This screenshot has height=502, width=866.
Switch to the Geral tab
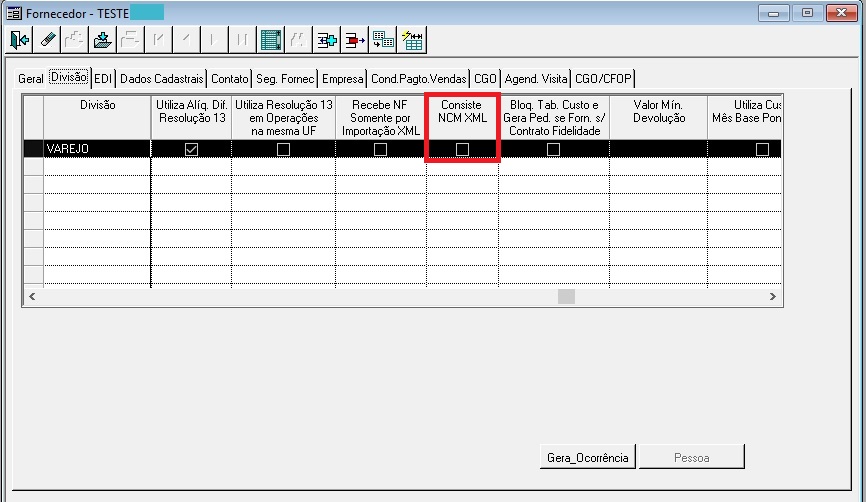tap(30, 78)
